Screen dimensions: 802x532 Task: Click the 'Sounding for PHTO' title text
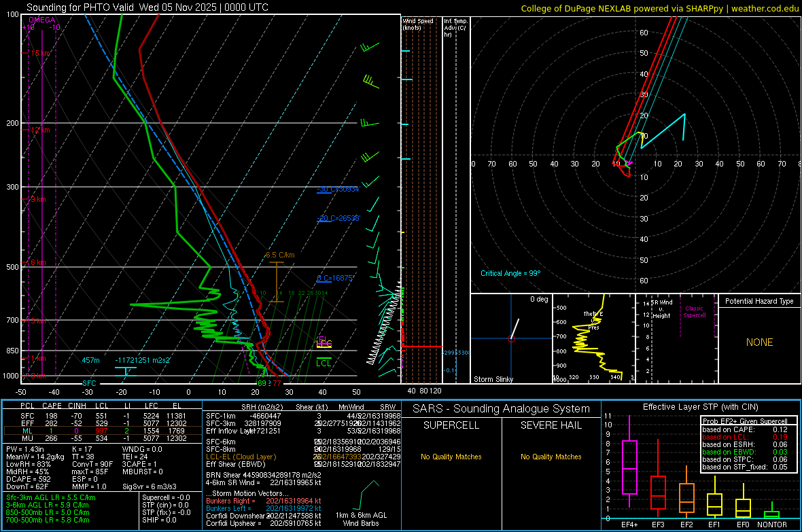[147, 7]
